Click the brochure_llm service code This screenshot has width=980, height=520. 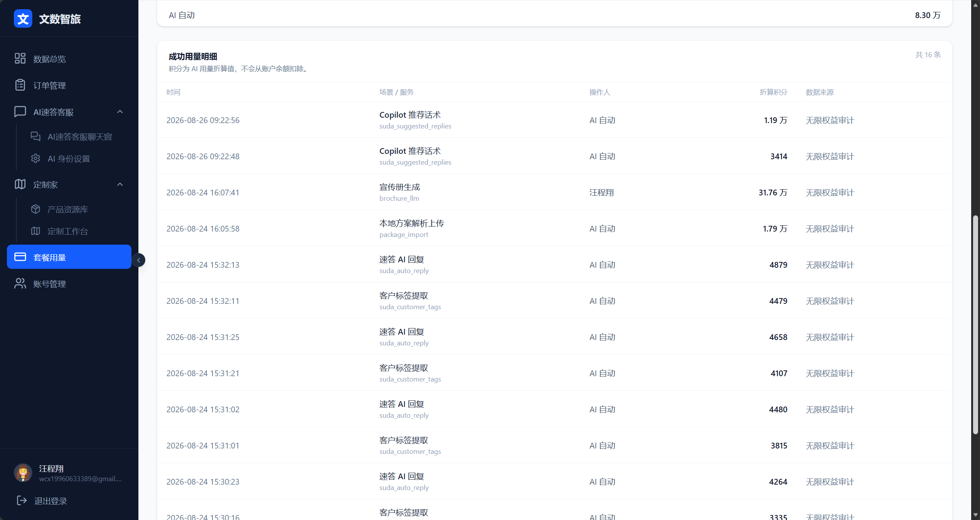(399, 198)
